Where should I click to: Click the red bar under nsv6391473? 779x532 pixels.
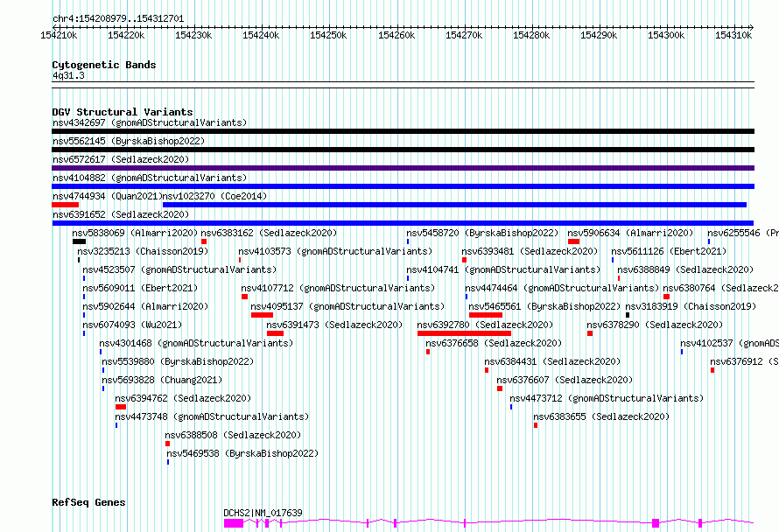pyautogui.click(x=275, y=333)
